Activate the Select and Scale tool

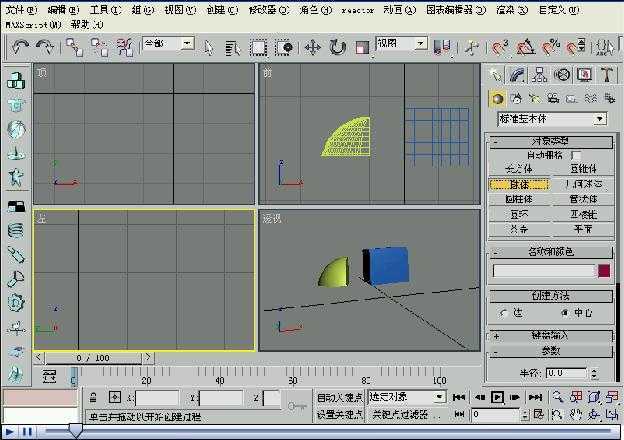(362, 48)
